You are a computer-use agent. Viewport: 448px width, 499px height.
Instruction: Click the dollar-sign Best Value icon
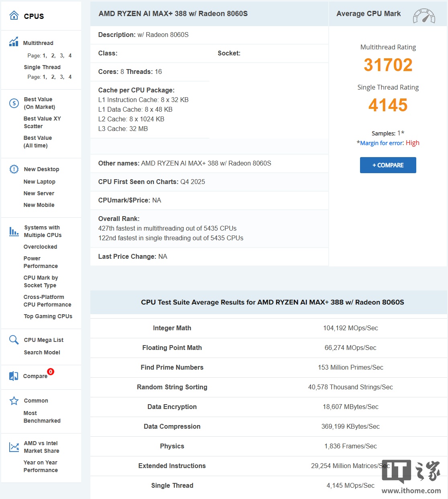13,103
